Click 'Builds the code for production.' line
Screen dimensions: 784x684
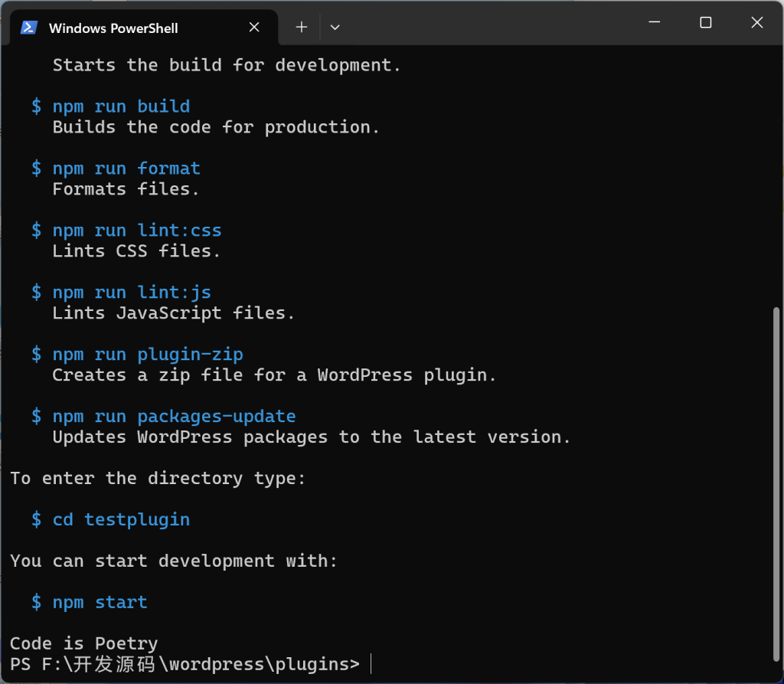coord(216,127)
